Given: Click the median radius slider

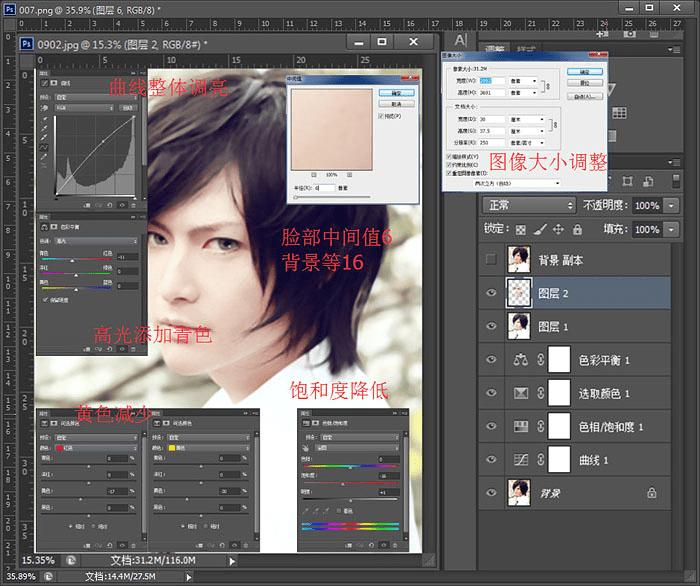Looking at the screenshot, I should (x=295, y=198).
